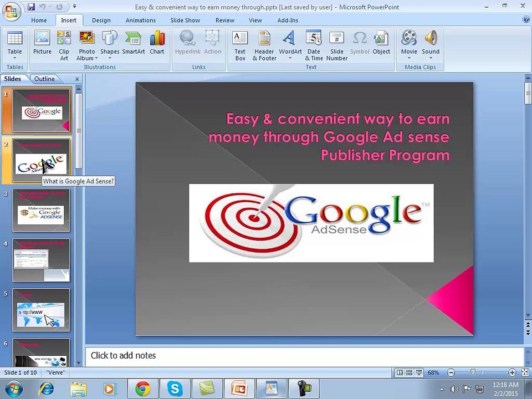Open WordArt styles
Screen dimensions: 532x399
tap(290, 45)
